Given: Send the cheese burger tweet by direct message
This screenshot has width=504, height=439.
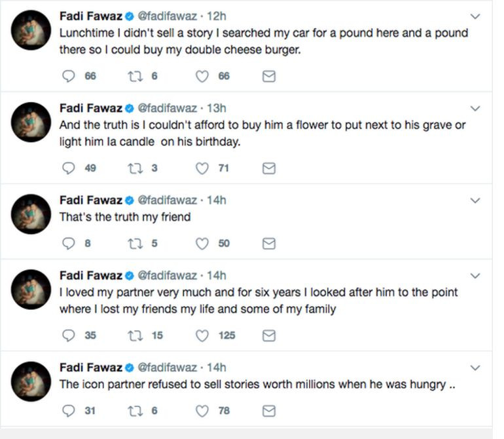Looking at the screenshot, I should 268,77.
